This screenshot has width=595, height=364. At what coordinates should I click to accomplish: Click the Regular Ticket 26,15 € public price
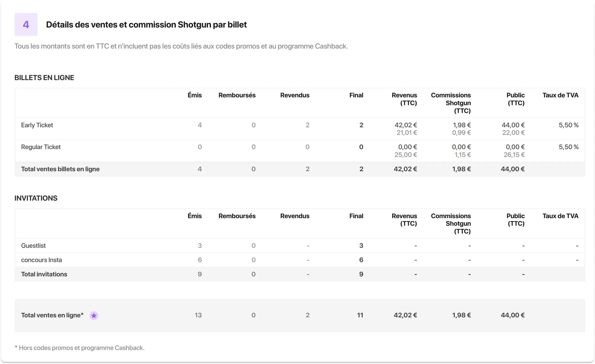pos(514,154)
